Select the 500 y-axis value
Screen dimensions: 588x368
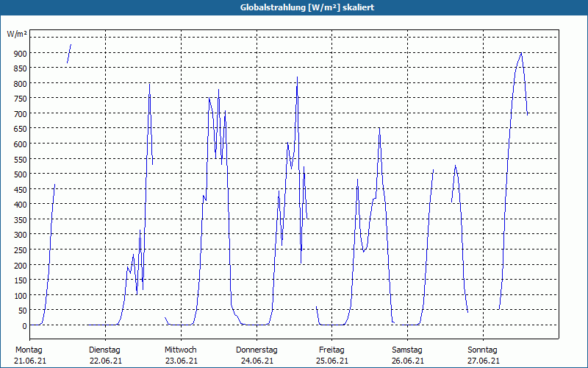tap(21, 174)
